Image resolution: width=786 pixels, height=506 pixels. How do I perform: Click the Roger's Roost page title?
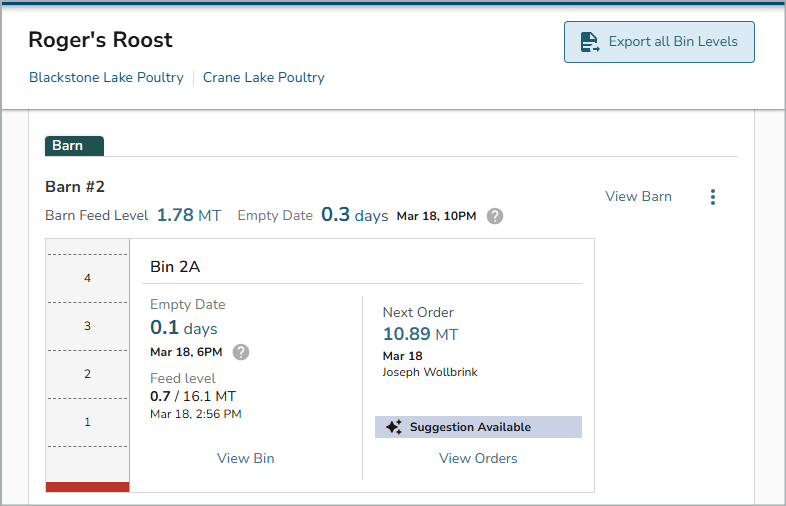tap(100, 40)
